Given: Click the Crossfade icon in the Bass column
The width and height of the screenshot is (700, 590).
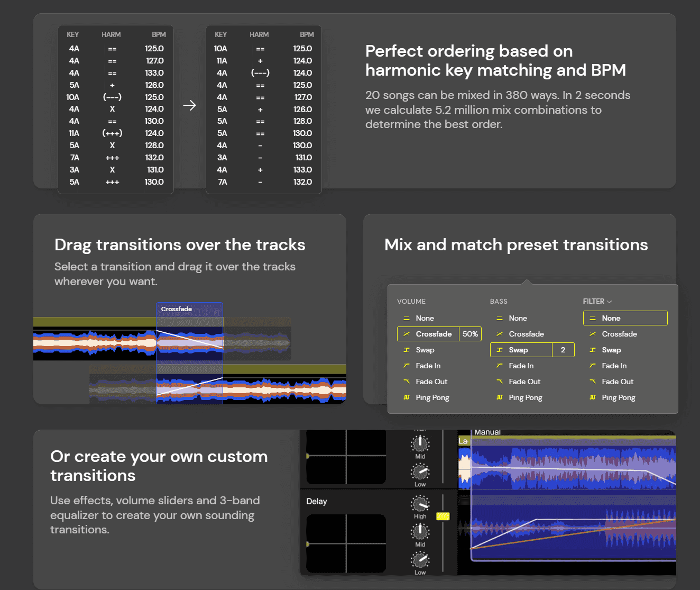Looking at the screenshot, I should 499,334.
